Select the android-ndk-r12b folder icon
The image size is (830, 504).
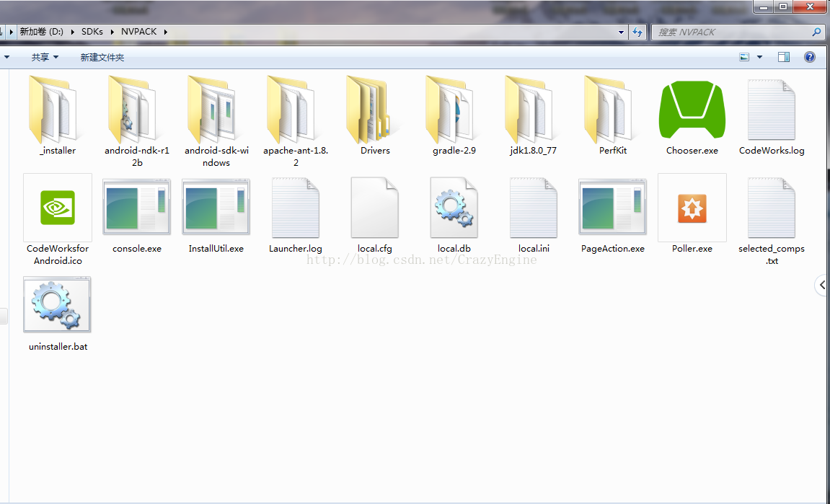(132, 110)
